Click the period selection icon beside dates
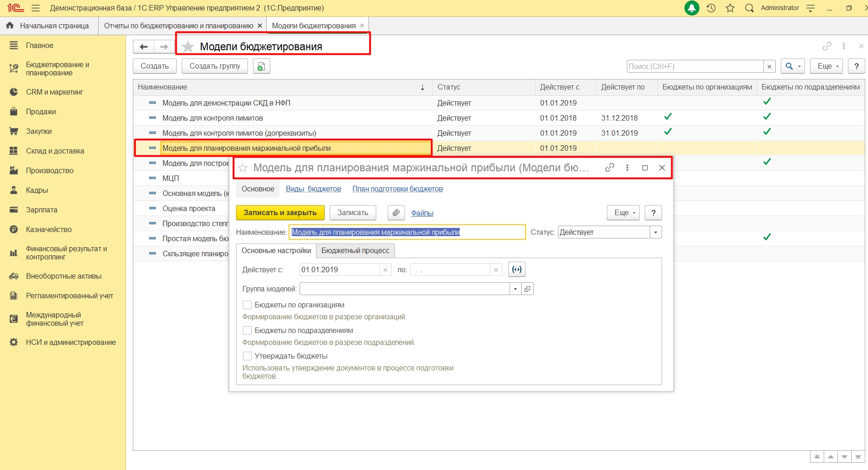 [x=516, y=269]
